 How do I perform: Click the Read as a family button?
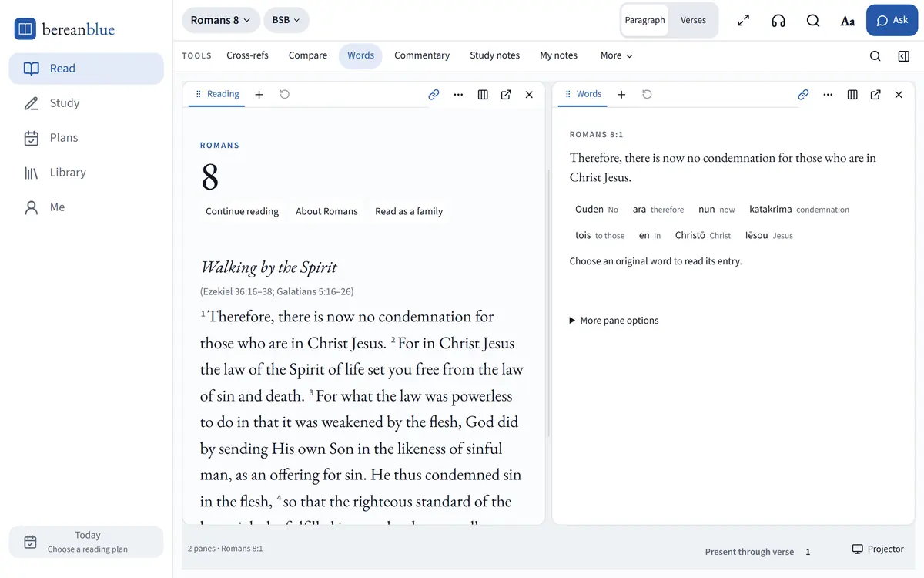click(409, 211)
